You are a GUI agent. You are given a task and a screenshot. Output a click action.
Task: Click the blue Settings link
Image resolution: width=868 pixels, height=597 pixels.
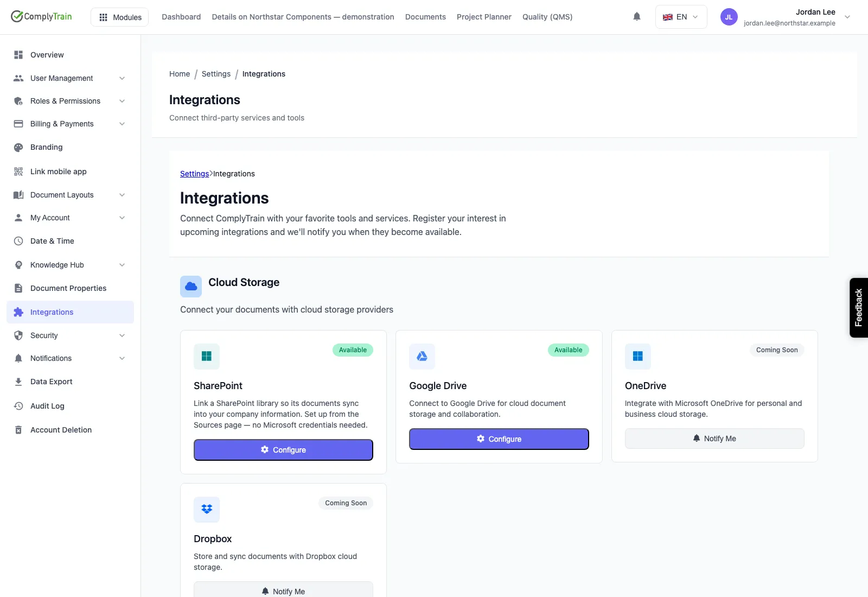pos(194,174)
